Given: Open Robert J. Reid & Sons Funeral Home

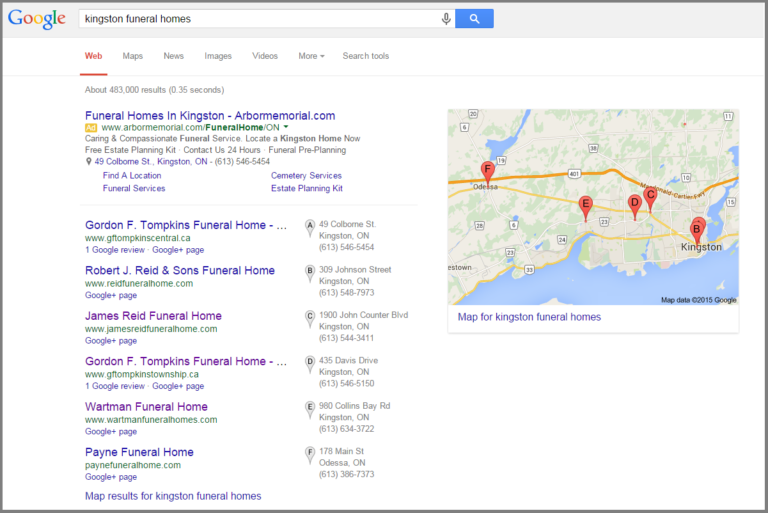Looking at the screenshot, I should point(180,270).
